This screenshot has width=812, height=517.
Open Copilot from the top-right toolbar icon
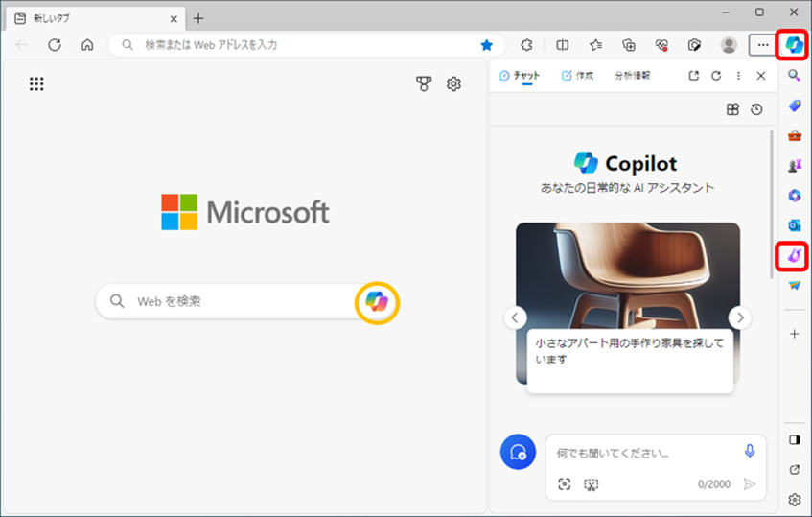click(794, 45)
